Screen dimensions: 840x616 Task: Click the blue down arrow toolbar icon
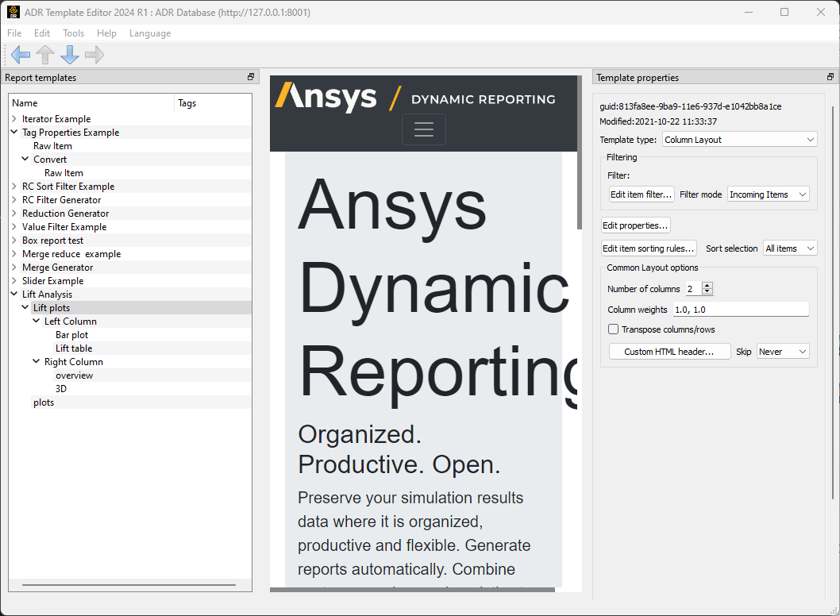[x=70, y=55]
